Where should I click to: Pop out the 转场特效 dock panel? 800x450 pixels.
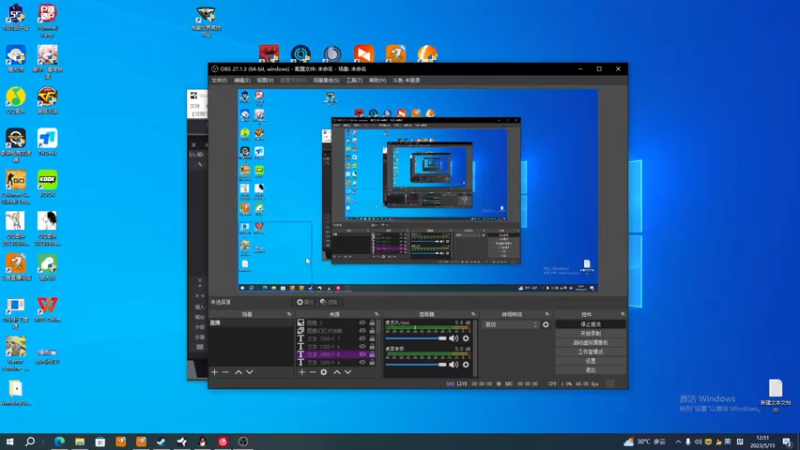tap(547, 314)
